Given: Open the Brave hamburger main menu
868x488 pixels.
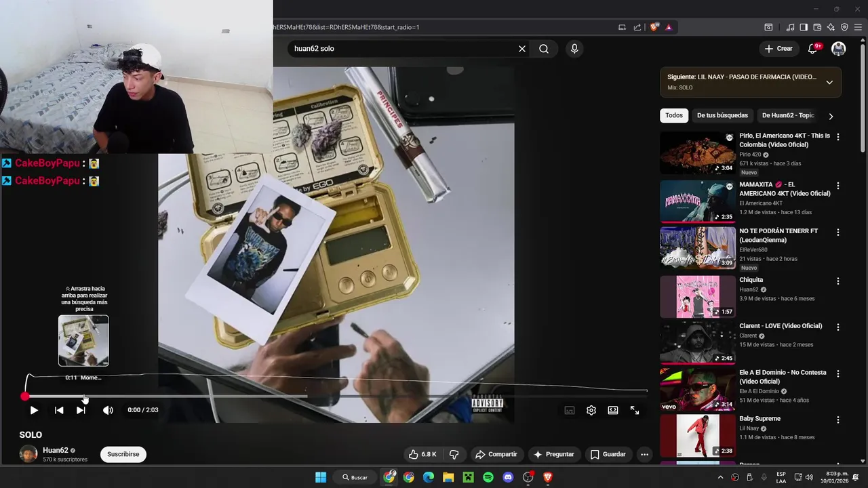Looking at the screenshot, I should coord(858,27).
